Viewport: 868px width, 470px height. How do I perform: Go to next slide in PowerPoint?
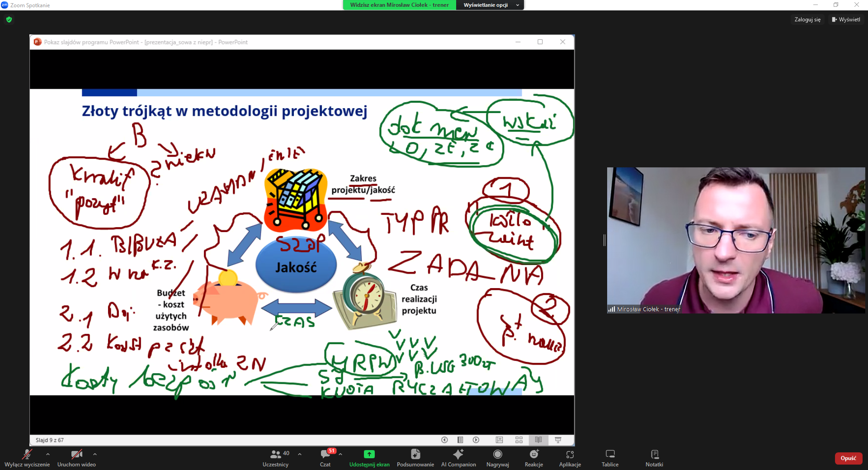[476, 440]
